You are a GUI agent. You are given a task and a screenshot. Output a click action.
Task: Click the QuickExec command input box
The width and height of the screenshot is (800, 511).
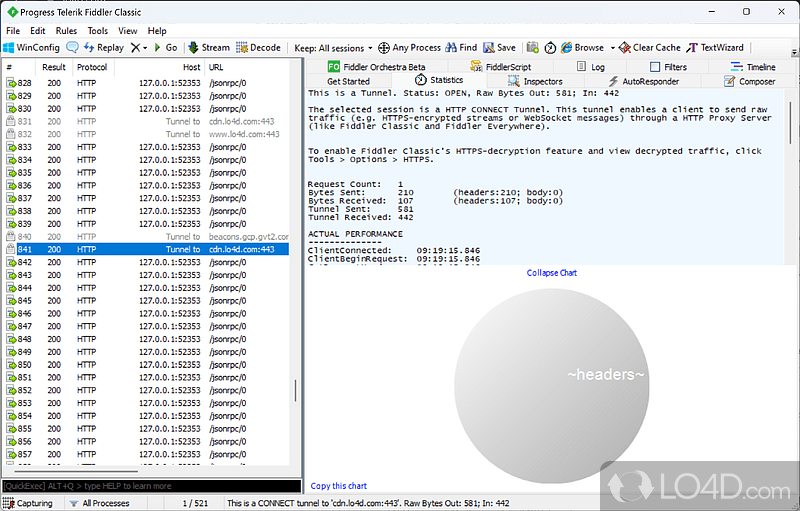coord(152,486)
